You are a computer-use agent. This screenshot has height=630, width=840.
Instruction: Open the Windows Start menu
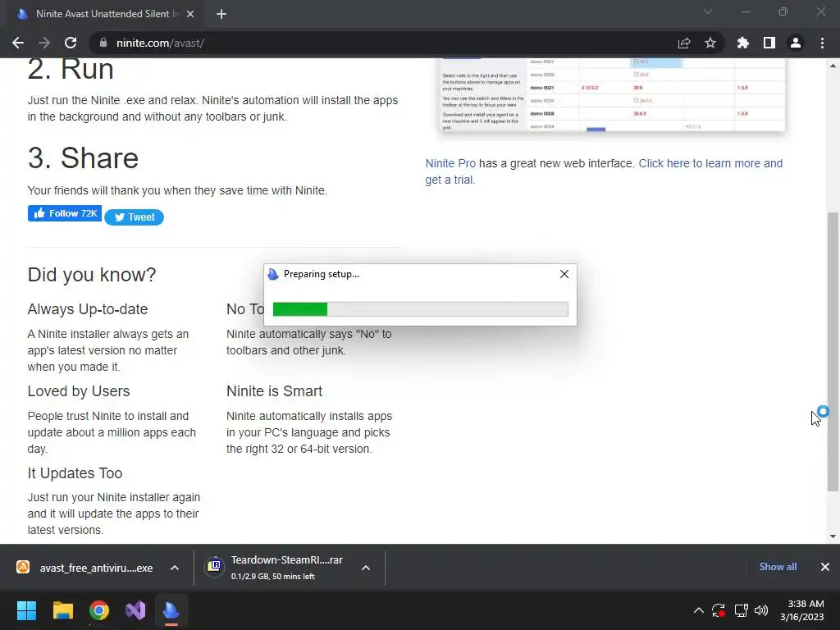pyautogui.click(x=26, y=610)
